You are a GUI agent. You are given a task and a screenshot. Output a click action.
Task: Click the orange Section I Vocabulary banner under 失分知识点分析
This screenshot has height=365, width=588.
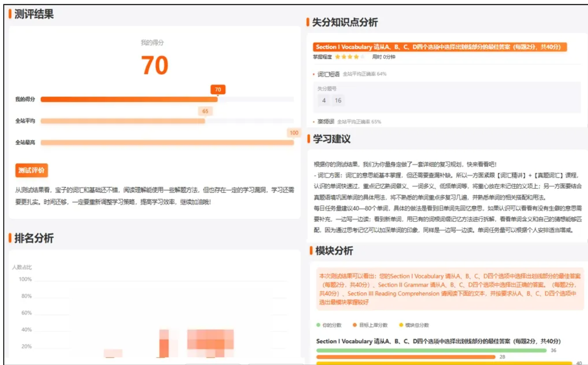[x=440, y=47]
